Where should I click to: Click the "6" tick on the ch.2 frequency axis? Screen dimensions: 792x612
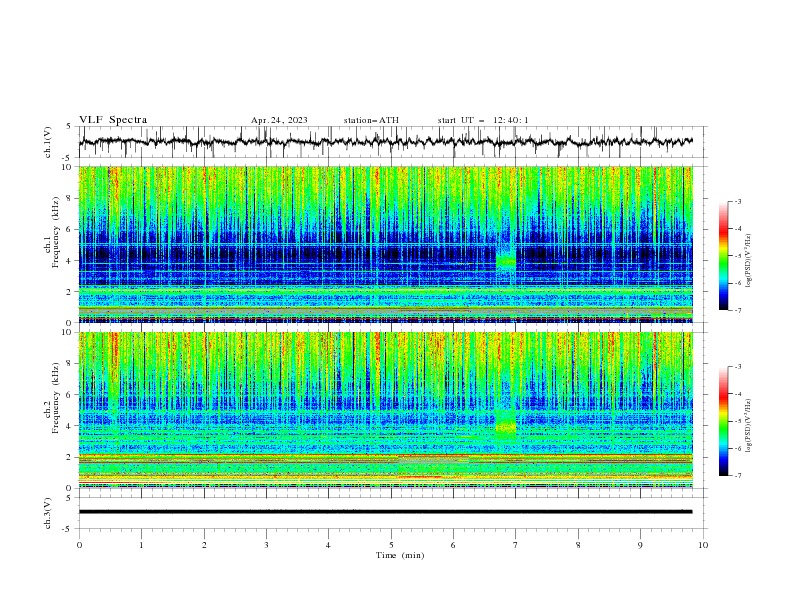click(x=70, y=395)
